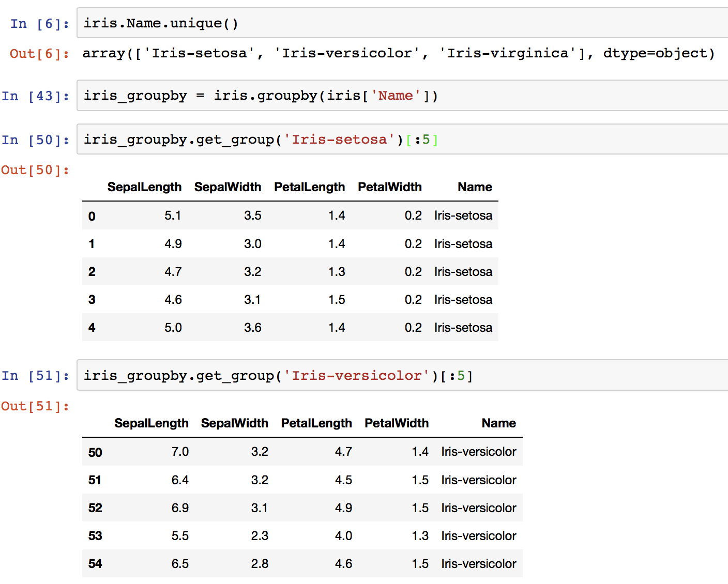The image size is (728, 584).
Task: Click the array output text of Out[6]
Action: pos(398,53)
